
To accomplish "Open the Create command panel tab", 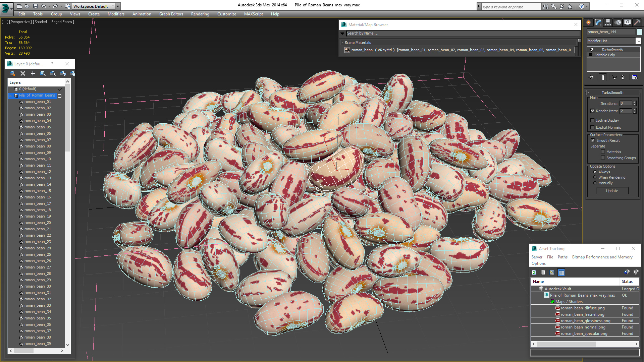I will point(589,22).
